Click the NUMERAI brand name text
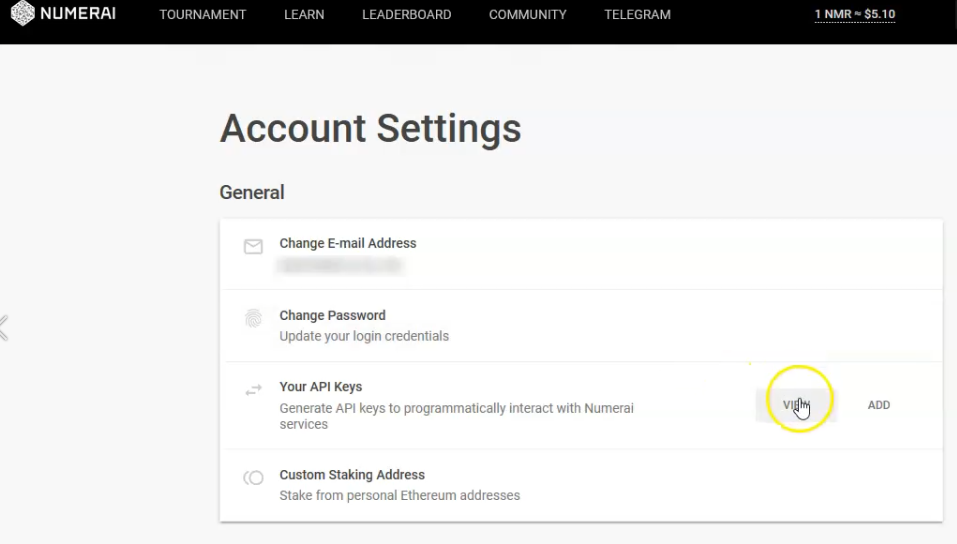This screenshot has height=544, width=957. (78, 13)
